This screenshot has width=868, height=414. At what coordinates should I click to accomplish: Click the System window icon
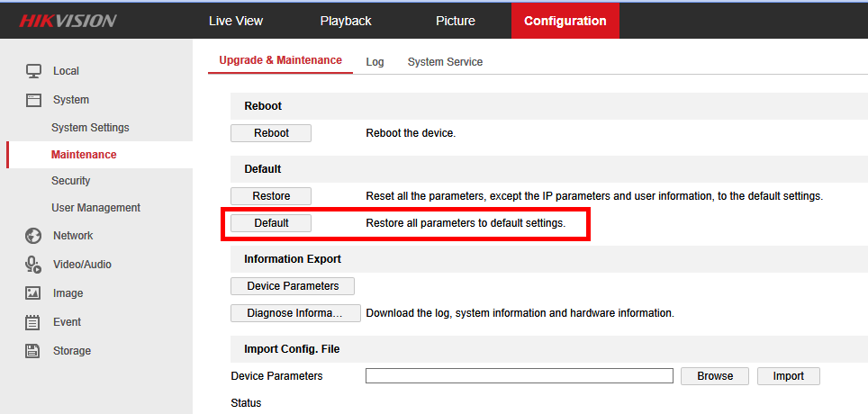[x=33, y=100]
